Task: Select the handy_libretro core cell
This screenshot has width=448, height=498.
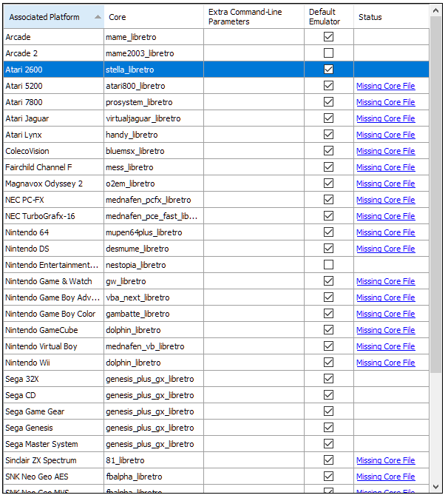Action: coord(154,135)
